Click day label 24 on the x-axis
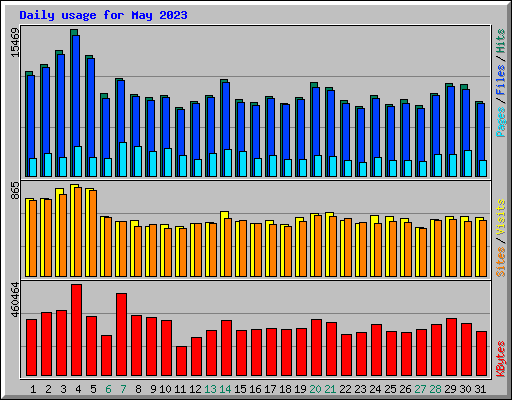Image resolution: width=512 pixels, height=400 pixels. pos(375,389)
